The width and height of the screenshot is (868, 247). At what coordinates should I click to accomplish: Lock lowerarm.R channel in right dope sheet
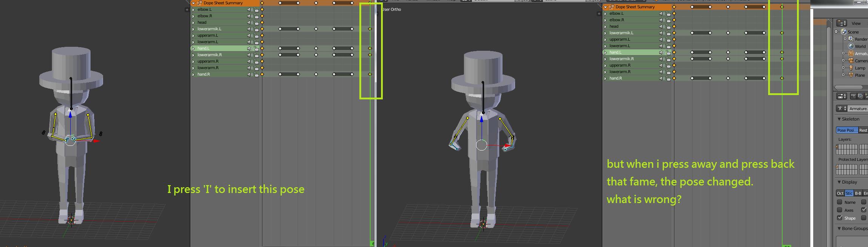pos(668,72)
